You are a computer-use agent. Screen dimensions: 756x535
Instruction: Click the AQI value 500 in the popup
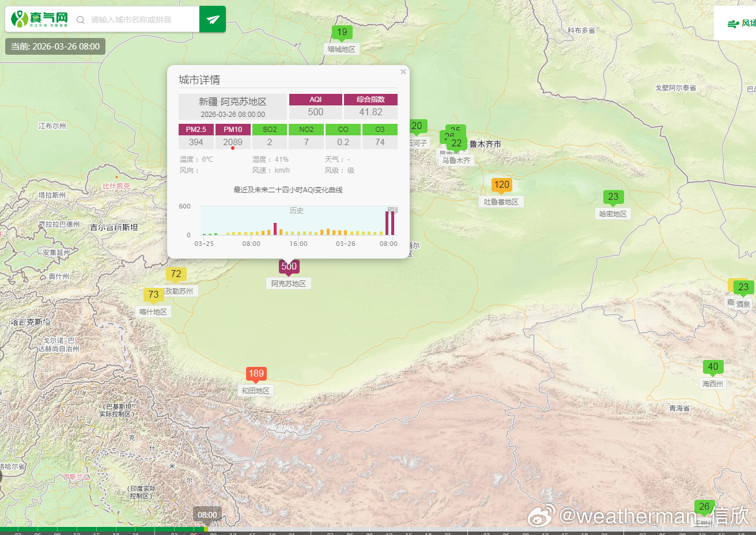point(316,112)
